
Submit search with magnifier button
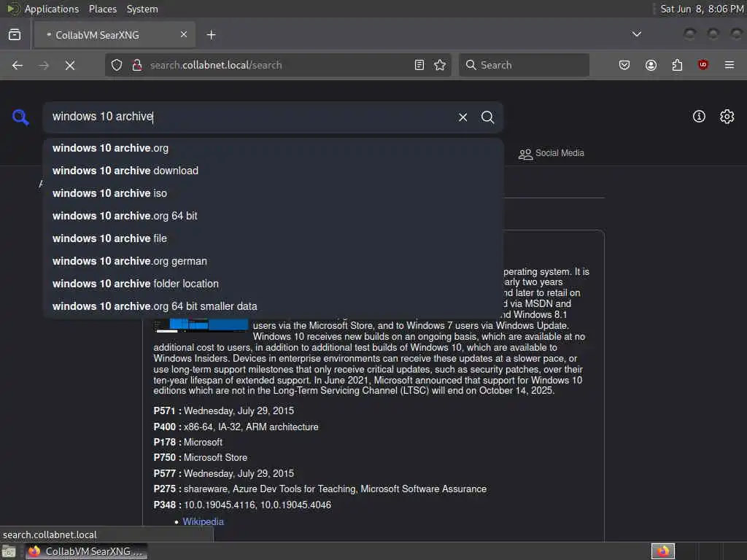[x=487, y=117]
